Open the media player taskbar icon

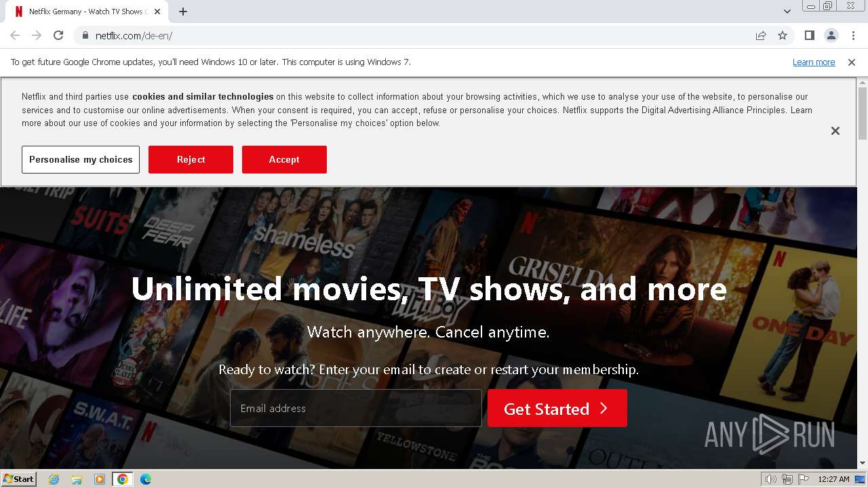coord(100,479)
